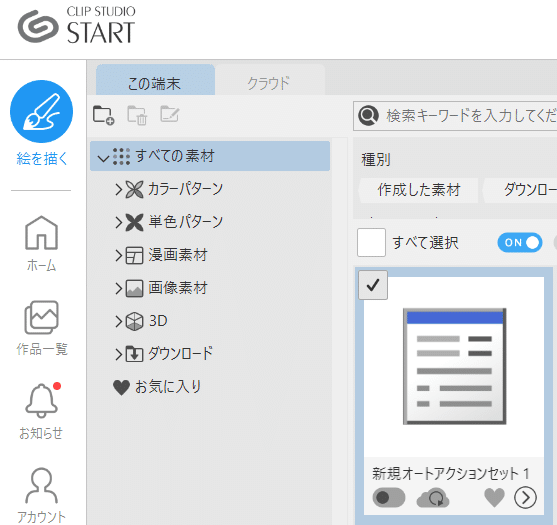The image size is (557, 525).
Task: Check the すべて選択 checkbox
Action: coord(371,242)
